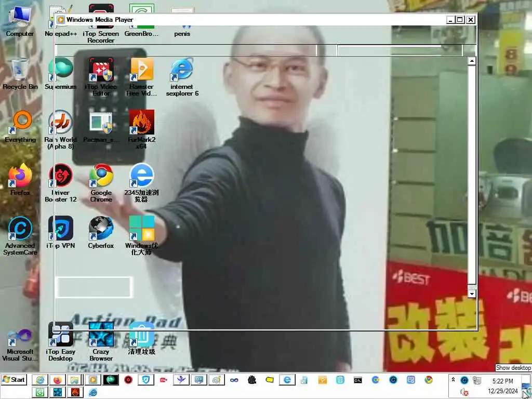Click the Paint palette taskbar button

click(217, 380)
